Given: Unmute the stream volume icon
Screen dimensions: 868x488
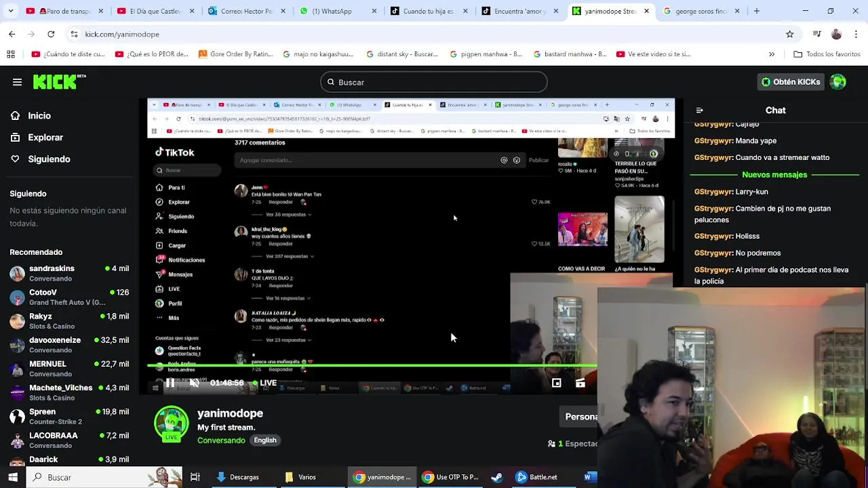Looking at the screenshot, I should (195, 383).
